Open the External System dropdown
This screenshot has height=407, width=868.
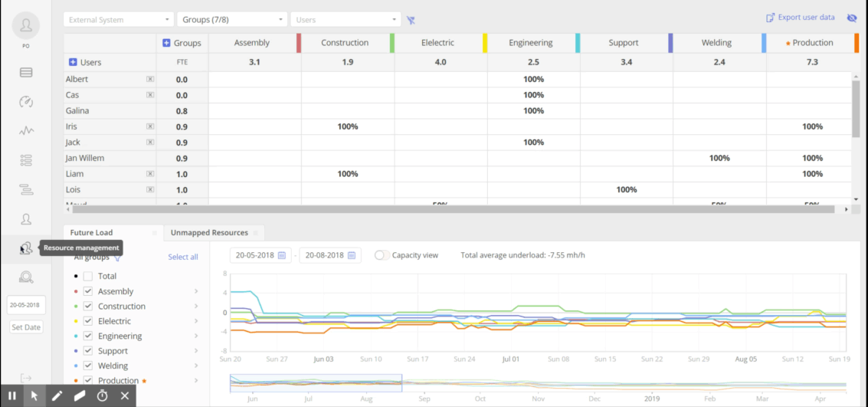tap(118, 20)
